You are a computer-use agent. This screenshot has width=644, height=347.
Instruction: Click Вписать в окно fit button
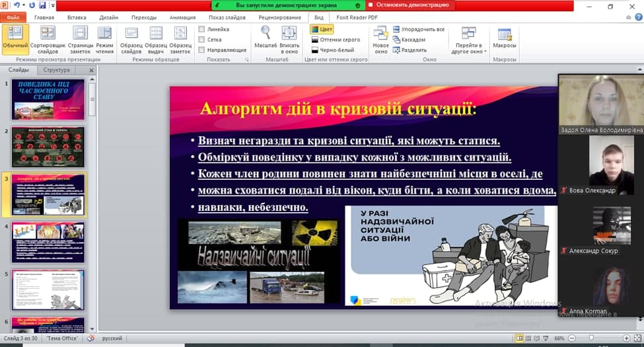tap(289, 39)
